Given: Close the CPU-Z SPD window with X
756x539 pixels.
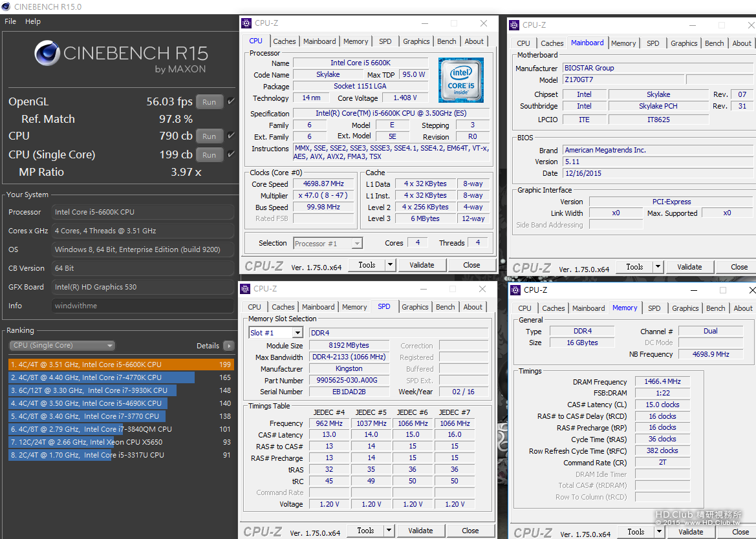Looking at the screenshot, I should click(x=482, y=289).
